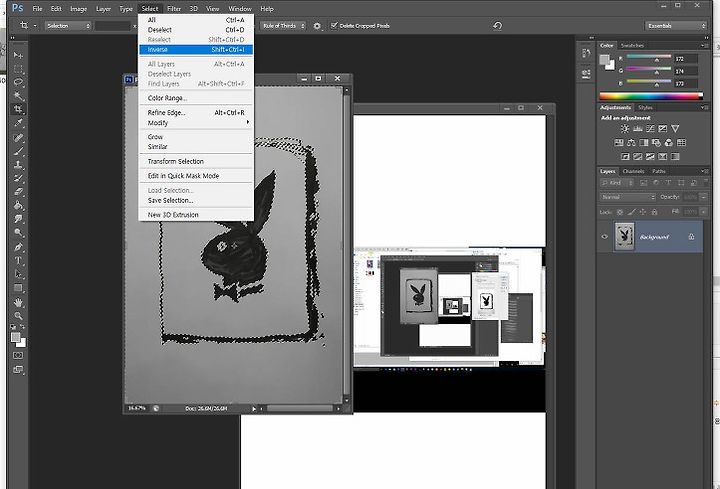The width and height of the screenshot is (720, 489).
Task: Select the Hand tool
Action: [18, 303]
